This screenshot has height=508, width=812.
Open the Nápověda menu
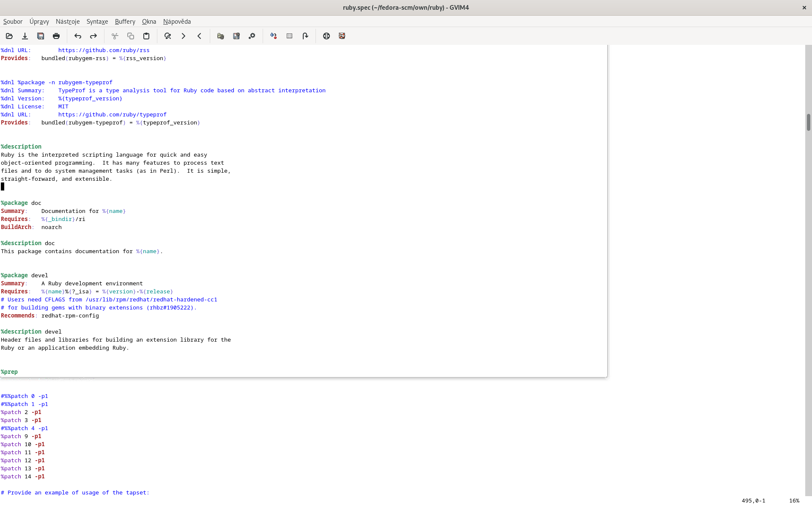pos(177,22)
